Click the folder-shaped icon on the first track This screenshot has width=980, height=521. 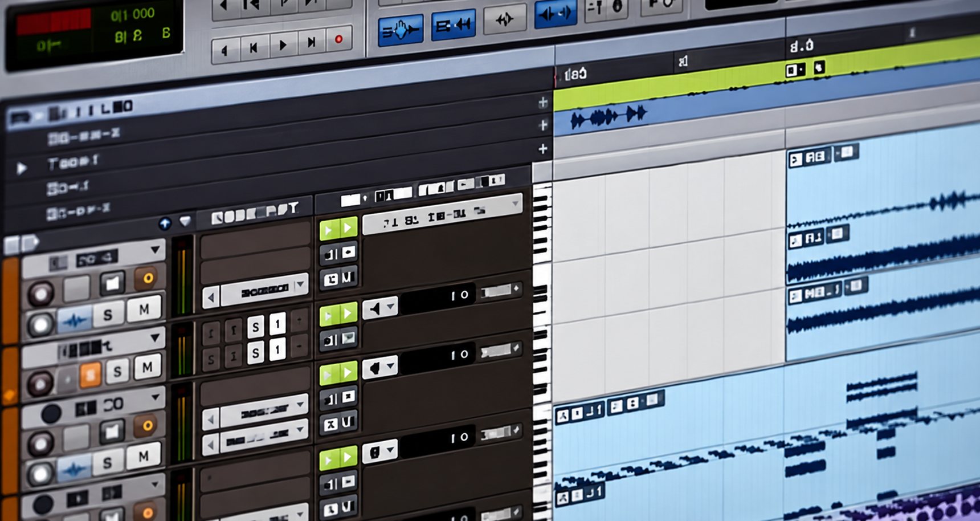coord(112,283)
